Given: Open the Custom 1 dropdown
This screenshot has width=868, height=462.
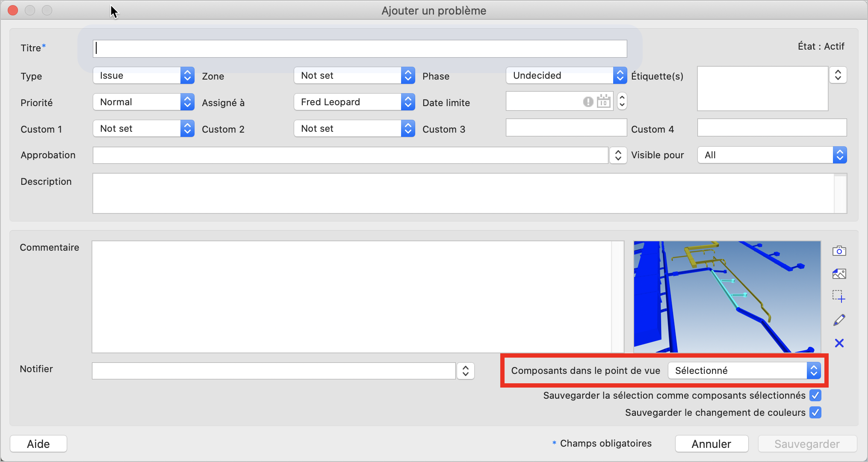Looking at the screenshot, I should pos(144,128).
